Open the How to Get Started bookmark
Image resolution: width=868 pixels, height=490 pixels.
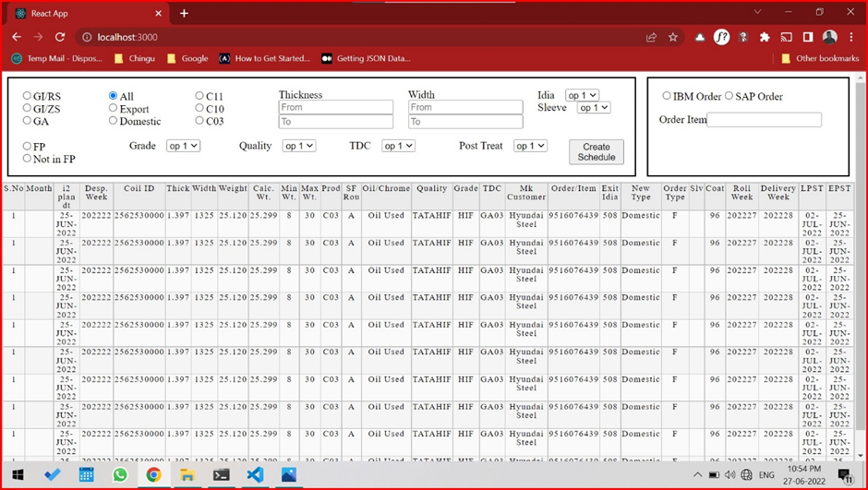tap(265, 58)
